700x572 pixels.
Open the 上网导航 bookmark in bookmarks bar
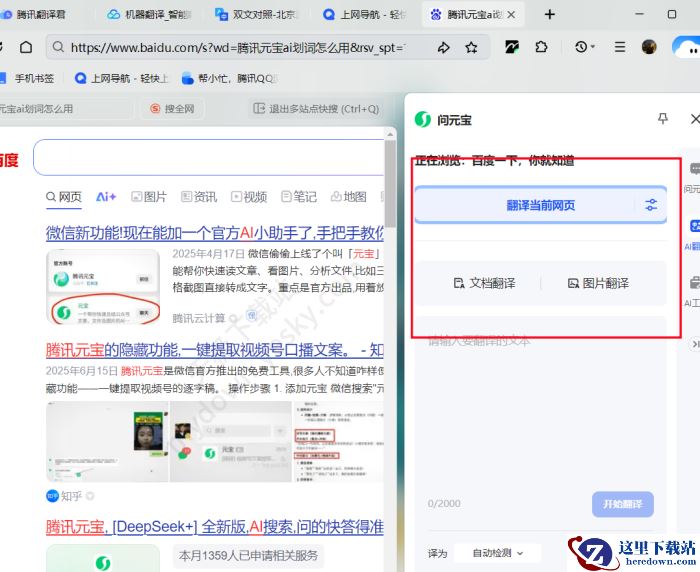(121, 79)
